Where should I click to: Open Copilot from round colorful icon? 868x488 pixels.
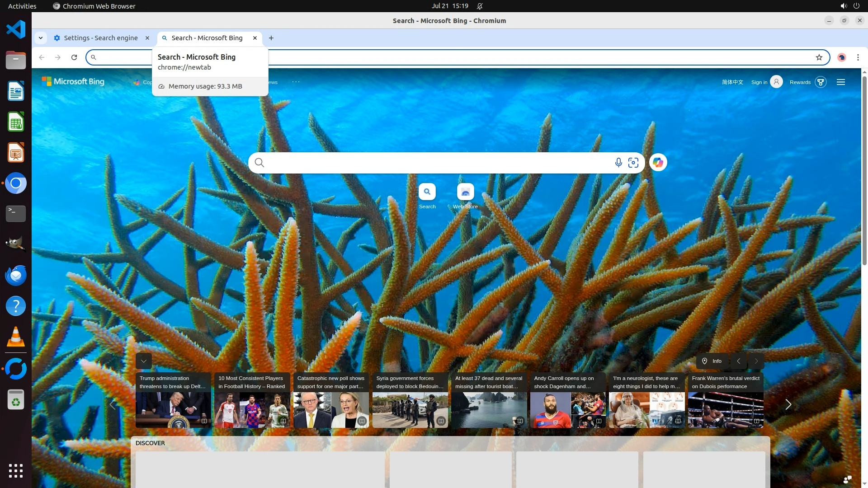coord(658,163)
